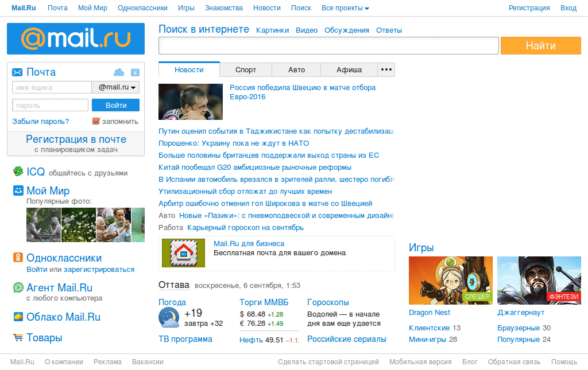
Task: Click the Одноклассники orange icon
Action: tap(18, 257)
